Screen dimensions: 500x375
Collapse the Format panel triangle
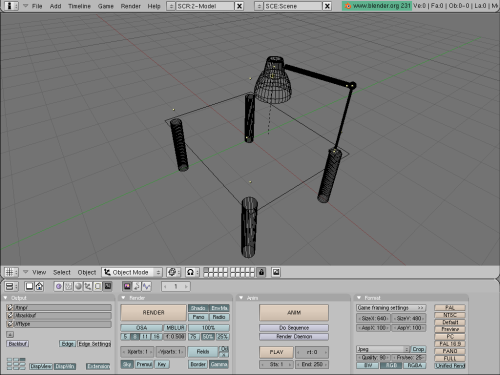pyautogui.click(x=359, y=298)
